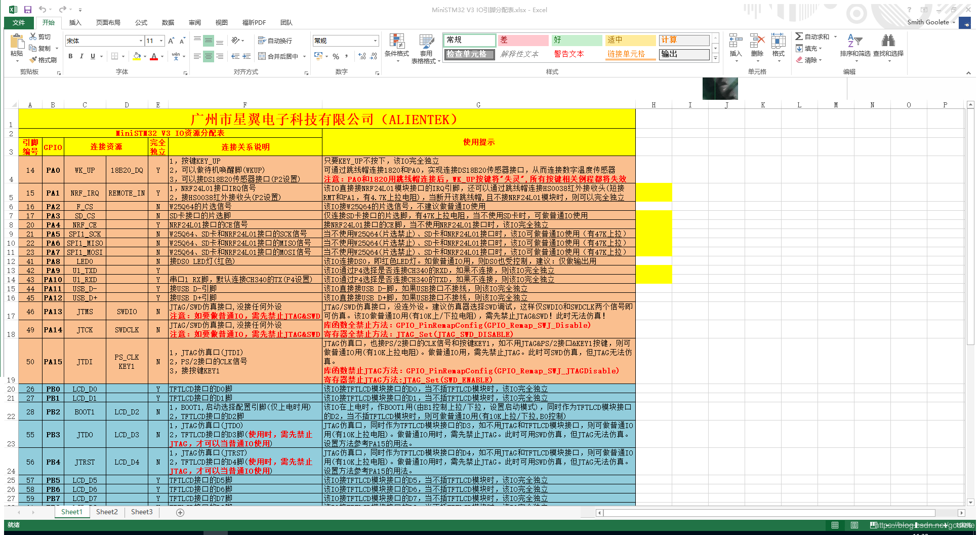Click the new sheet plus button
This screenshot has width=980, height=535.
coord(180,513)
